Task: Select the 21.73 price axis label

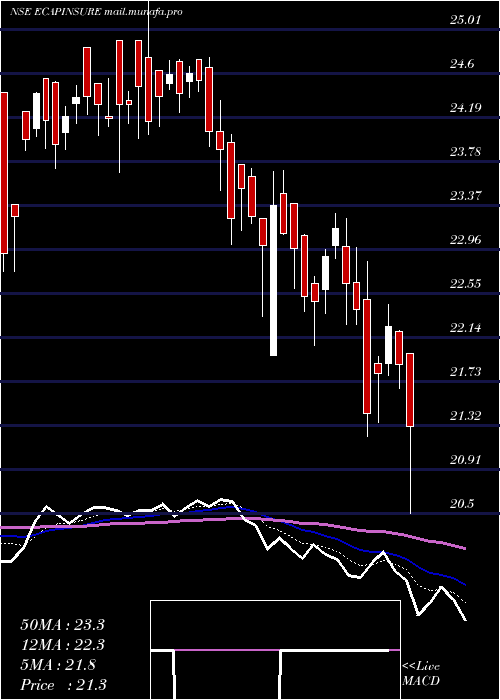Action: coord(467,371)
